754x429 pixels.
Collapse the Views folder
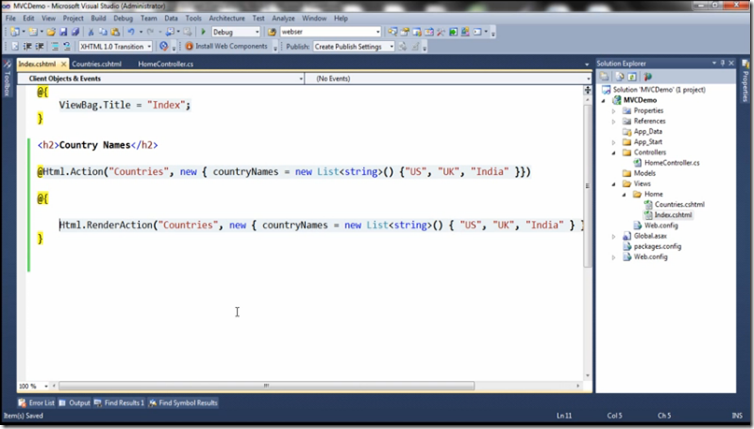click(x=614, y=184)
